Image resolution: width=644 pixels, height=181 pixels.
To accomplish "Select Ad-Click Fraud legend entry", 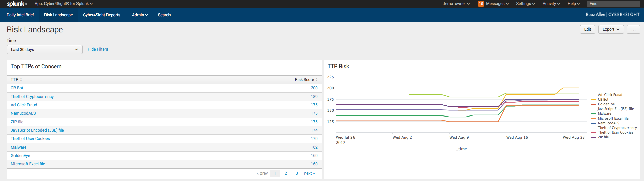I will (x=607, y=95).
